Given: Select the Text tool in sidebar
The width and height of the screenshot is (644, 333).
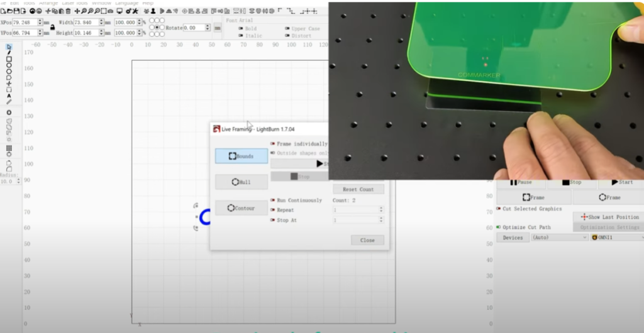Looking at the screenshot, I should 9,96.
